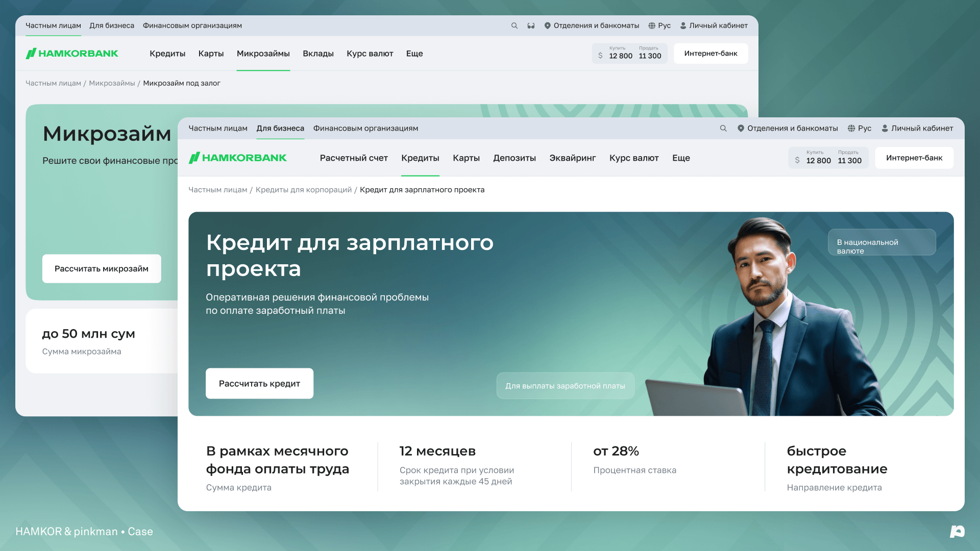Click the Hamkorbank logo in back window

tap(72, 54)
